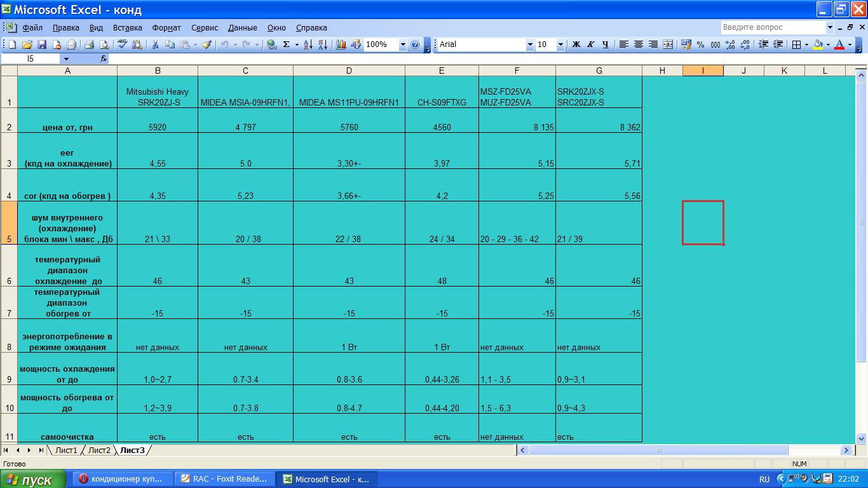Open the Файл menu
Screen dimensions: 868x488
(32, 27)
